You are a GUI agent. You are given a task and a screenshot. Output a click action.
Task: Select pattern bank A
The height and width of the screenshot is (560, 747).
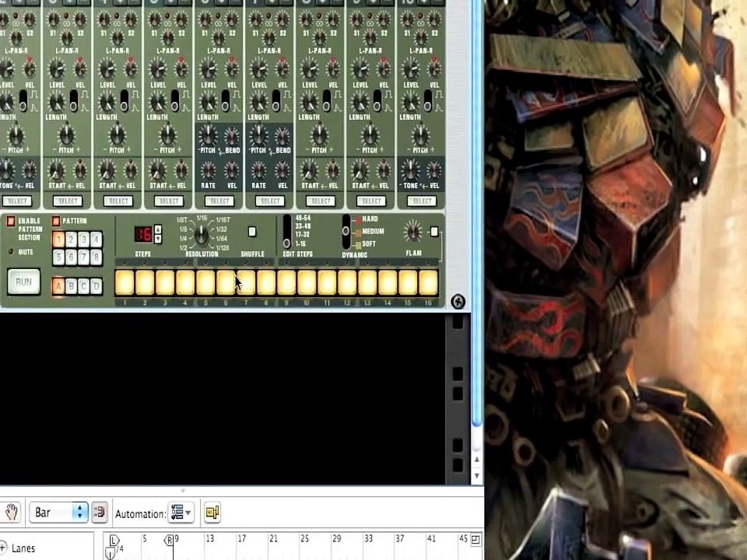(x=58, y=286)
